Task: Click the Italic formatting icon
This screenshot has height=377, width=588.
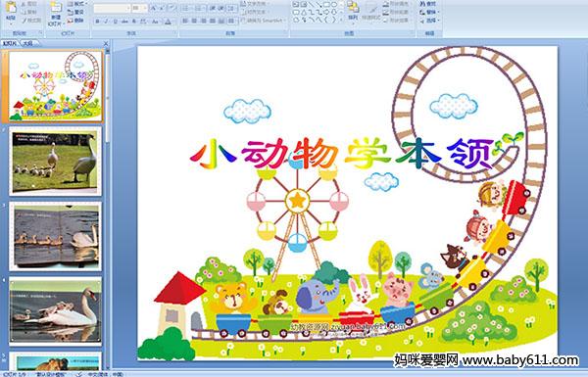Action: coord(107,22)
